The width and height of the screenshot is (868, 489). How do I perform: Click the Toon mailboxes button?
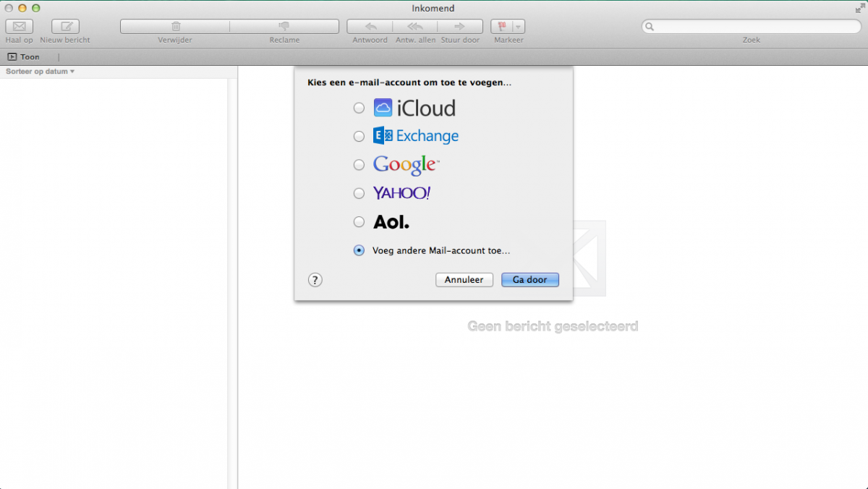24,56
